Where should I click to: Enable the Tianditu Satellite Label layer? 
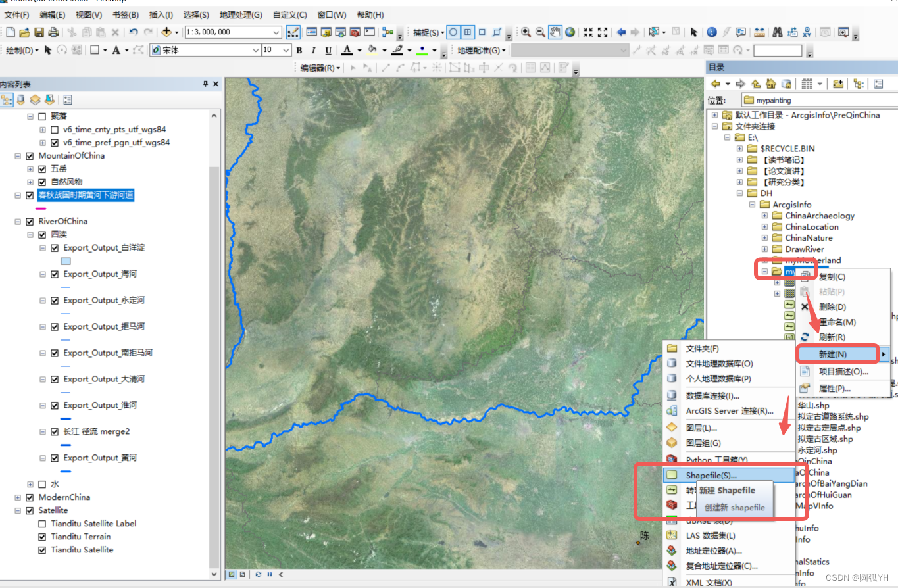pyautogui.click(x=42, y=524)
